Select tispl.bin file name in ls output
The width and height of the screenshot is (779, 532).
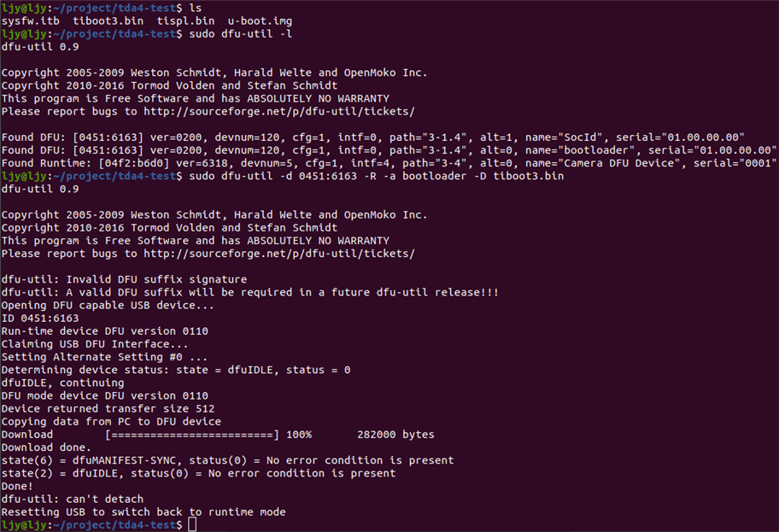[x=177, y=20]
